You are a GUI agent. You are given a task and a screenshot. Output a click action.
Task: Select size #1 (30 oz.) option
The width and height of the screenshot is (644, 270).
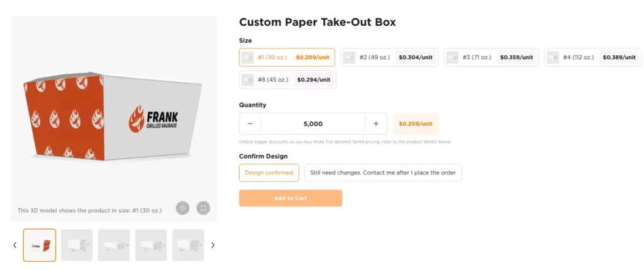[287, 57]
